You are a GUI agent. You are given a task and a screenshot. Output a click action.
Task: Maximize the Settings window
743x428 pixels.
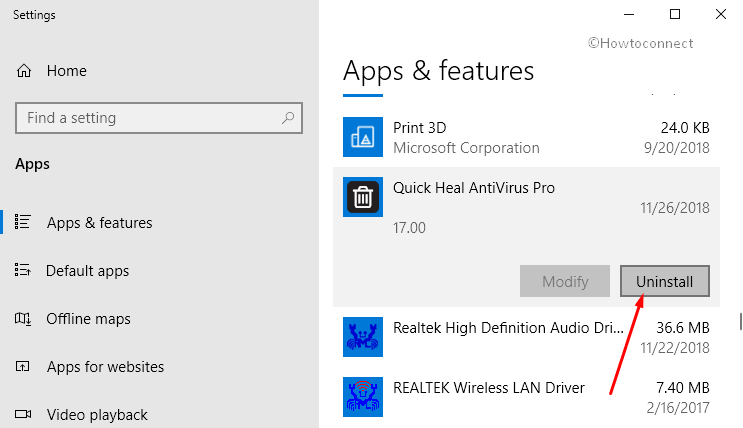[675, 14]
